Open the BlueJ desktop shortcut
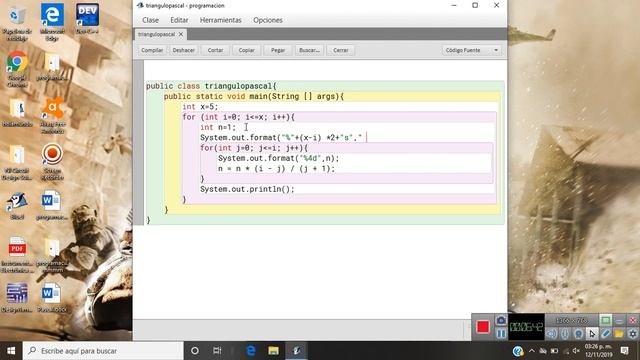The height and width of the screenshot is (360, 640). click(17, 205)
